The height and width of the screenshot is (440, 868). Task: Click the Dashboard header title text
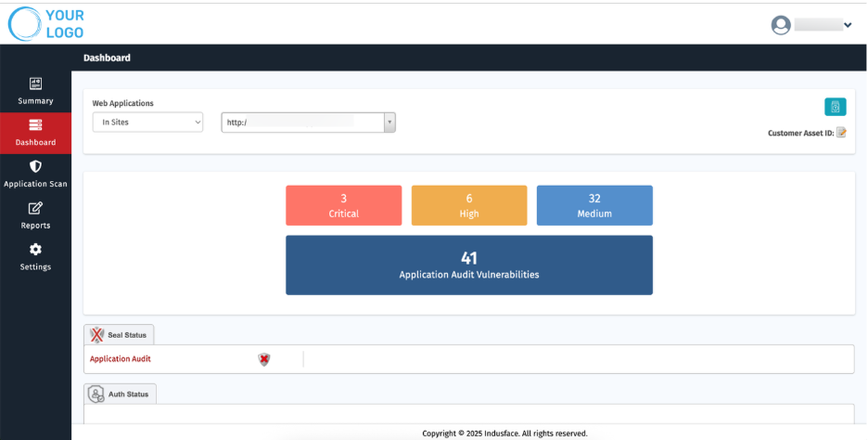(107, 58)
